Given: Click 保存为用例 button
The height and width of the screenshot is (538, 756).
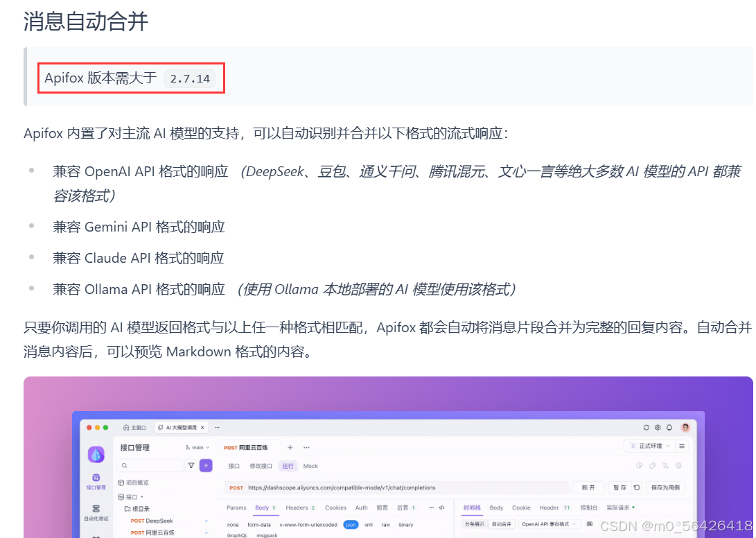Looking at the screenshot, I should tap(665, 488).
